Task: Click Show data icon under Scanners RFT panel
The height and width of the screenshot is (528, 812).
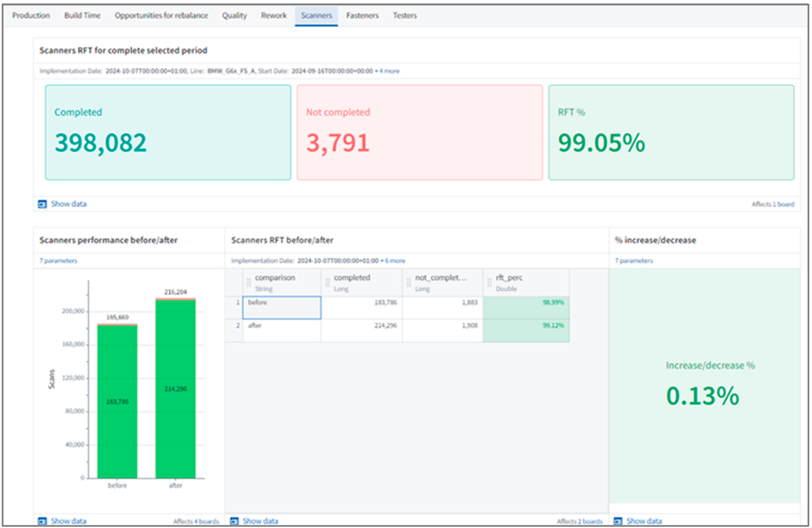Action: pyautogui.click(x=42, y=204)
